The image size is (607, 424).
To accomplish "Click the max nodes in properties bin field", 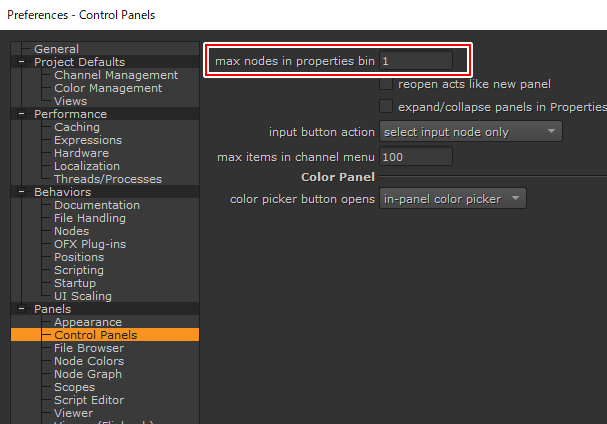I will [423, 61].
